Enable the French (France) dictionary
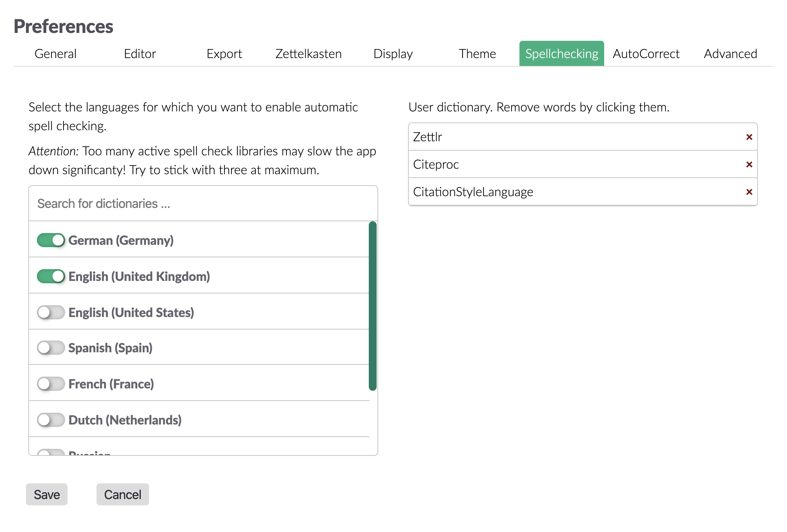 [x=51, y=384]
